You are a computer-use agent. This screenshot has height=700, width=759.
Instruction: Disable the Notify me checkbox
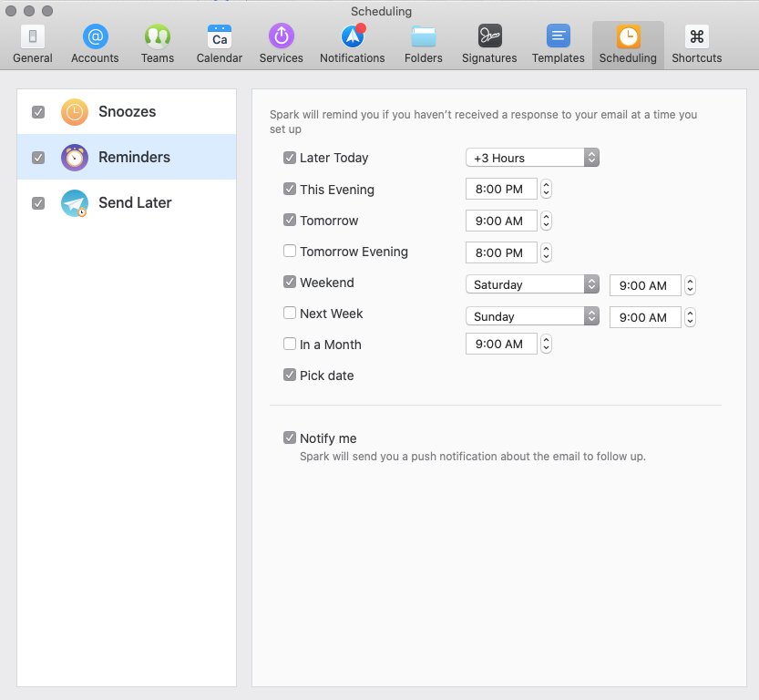point(290,438)
